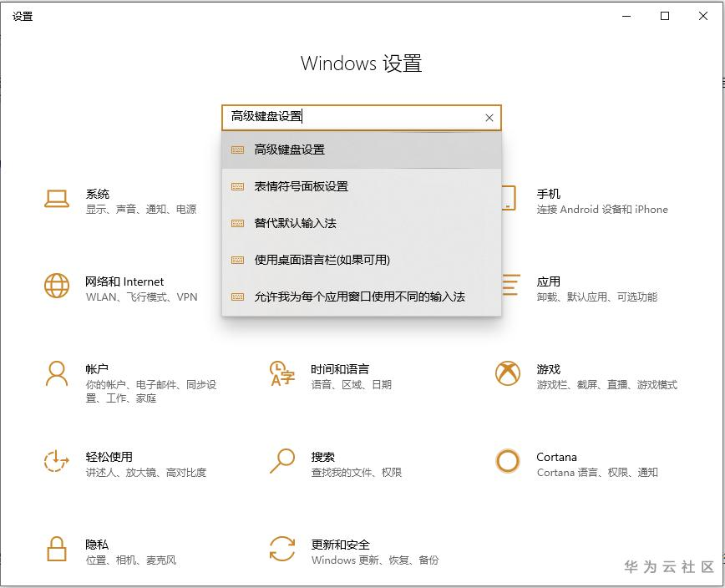Image resolution: width=725 pixels, height=588 pixels.
Task: Open the 游戏 Xbox icon
Action: pyautogui.click(x=508, y=373)
